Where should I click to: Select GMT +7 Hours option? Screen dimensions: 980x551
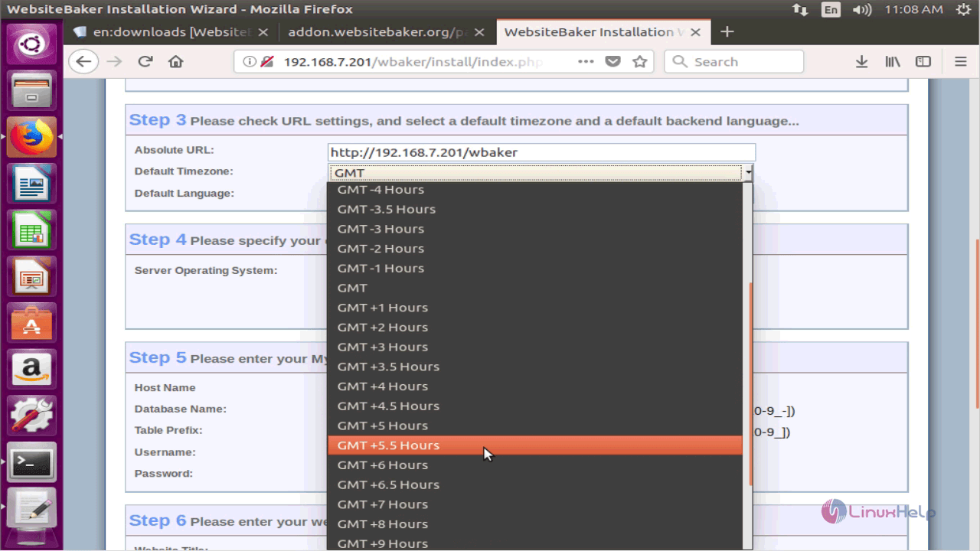(x=534, y=505)
